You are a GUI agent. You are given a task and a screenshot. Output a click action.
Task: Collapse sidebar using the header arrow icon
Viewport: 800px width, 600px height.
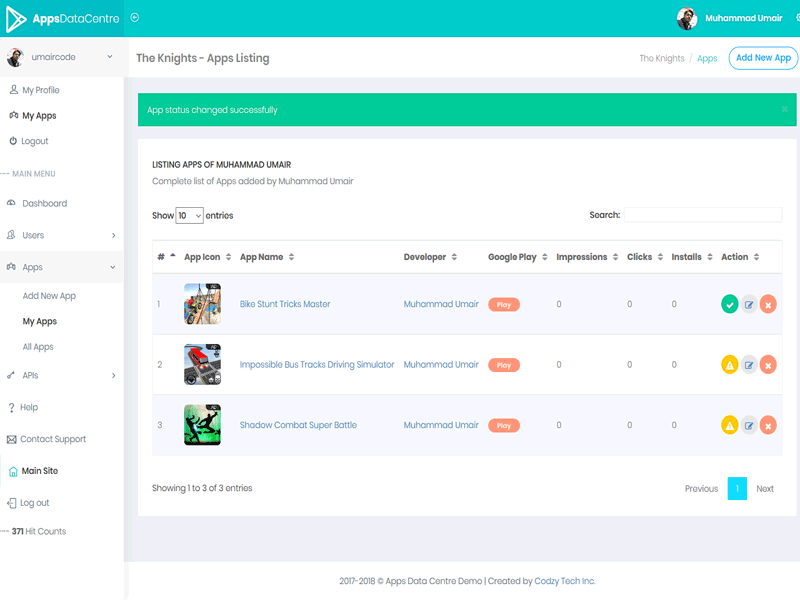point(135,17)
